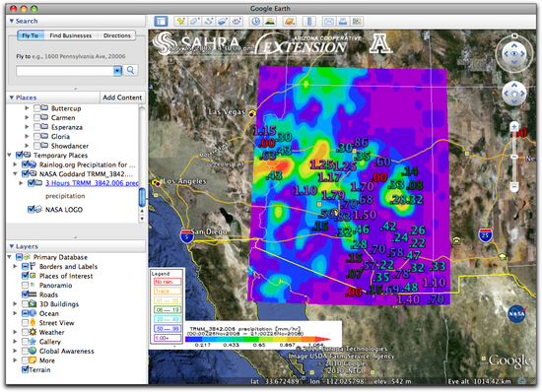
Task: Click the email envelope toolbar icon
Action: click(x=329, y=22)
